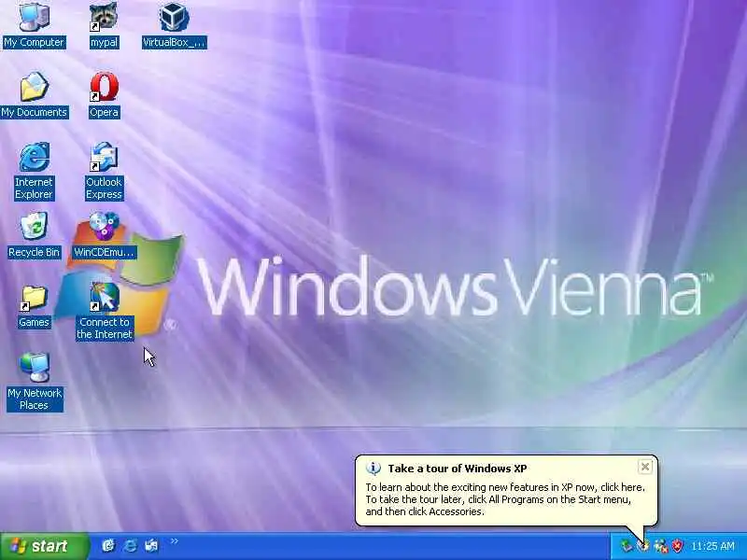
Task: Click the network connection tray icon
Action: 661,546
